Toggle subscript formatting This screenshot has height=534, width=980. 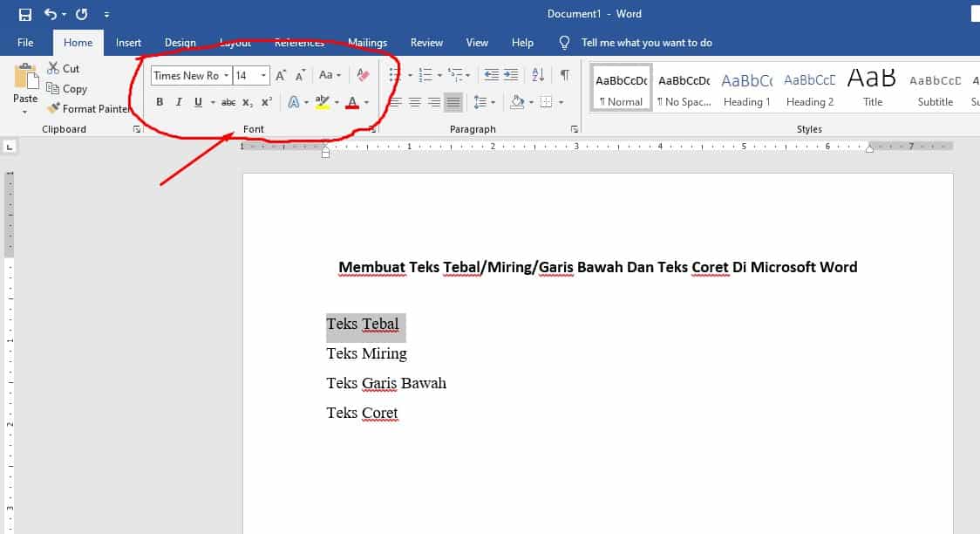pos(248,102)
